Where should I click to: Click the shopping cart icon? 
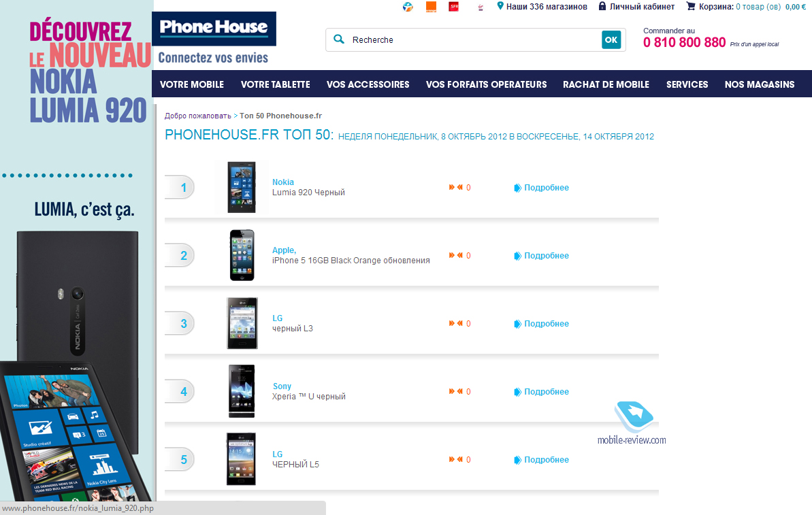coord(691,6)
